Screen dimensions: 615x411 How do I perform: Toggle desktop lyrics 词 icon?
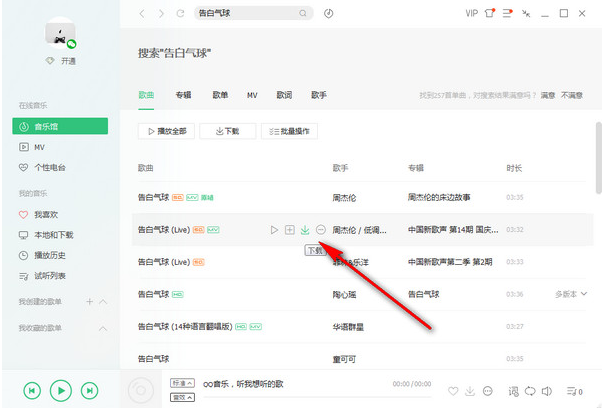click(513, 391)
